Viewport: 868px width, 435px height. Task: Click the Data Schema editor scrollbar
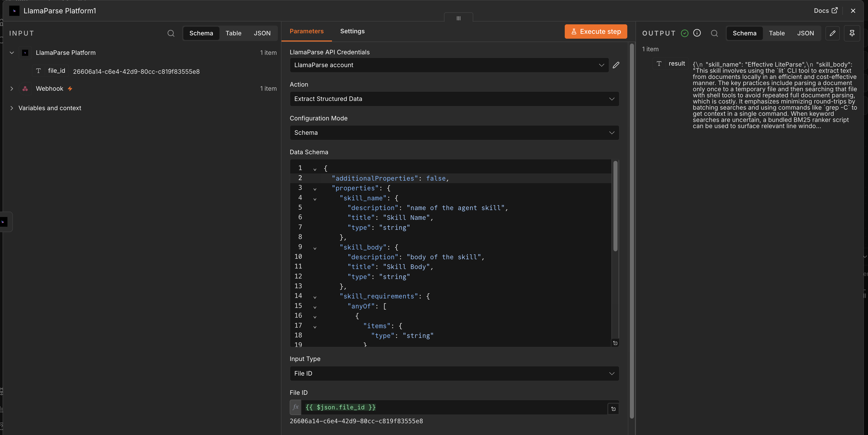pyautogui.click(x=615, y=206)
